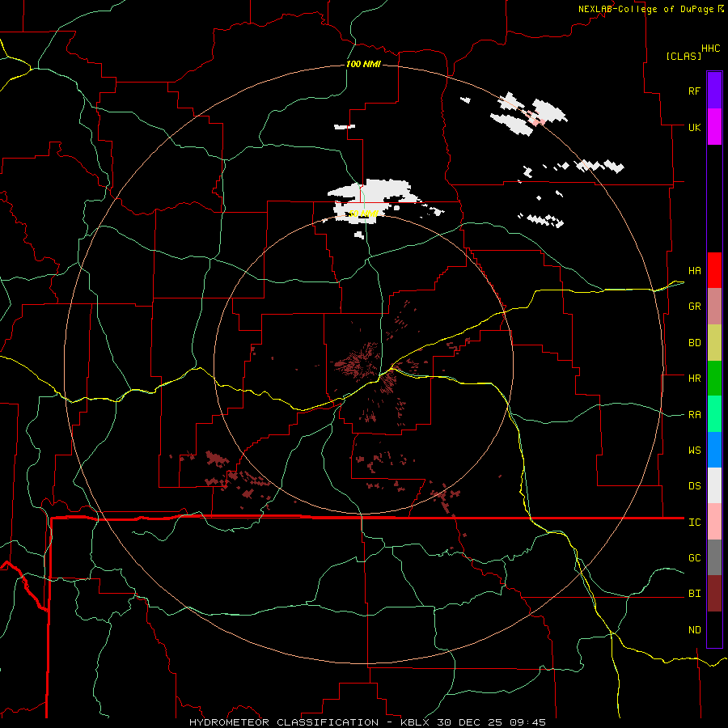Click the GR legend label

[x=694, y=307]
